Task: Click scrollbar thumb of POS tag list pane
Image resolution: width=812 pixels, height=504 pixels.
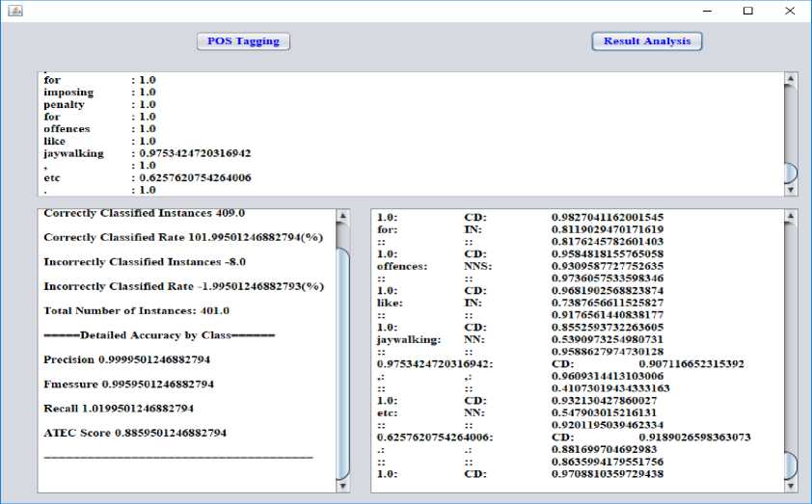Action: click(791, 464)
